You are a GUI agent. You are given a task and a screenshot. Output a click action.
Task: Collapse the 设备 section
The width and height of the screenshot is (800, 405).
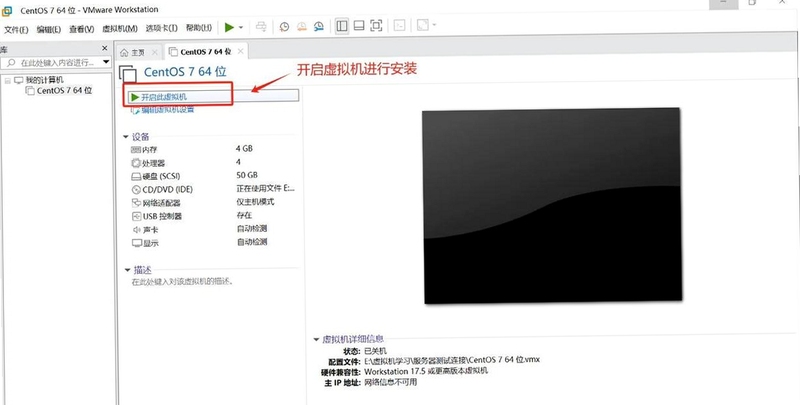pyautogui.click(x=126, y=137)
